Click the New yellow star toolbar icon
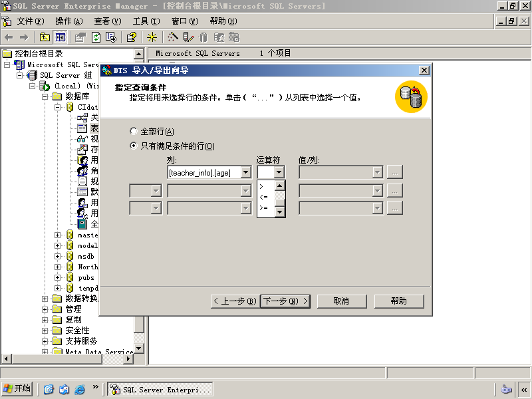This screenshot has width=532, height=399. (x=152, y=37)
